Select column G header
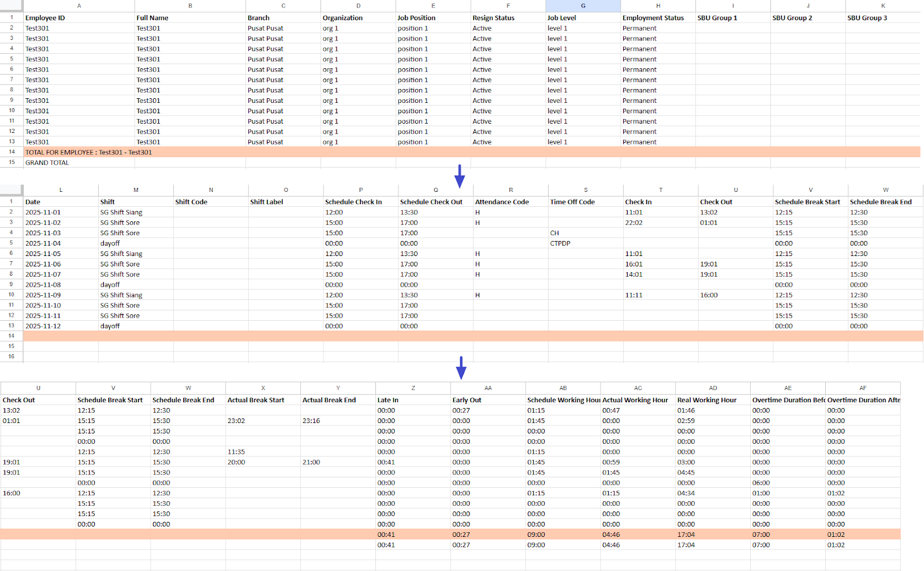The image size is (924, 571). coord(583,6)
